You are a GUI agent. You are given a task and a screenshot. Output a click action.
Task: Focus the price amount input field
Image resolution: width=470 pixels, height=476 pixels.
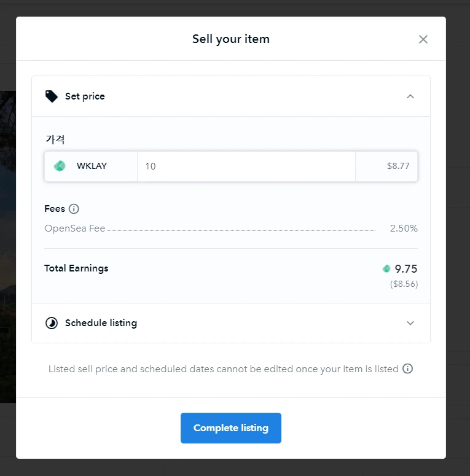click(246, 166)
